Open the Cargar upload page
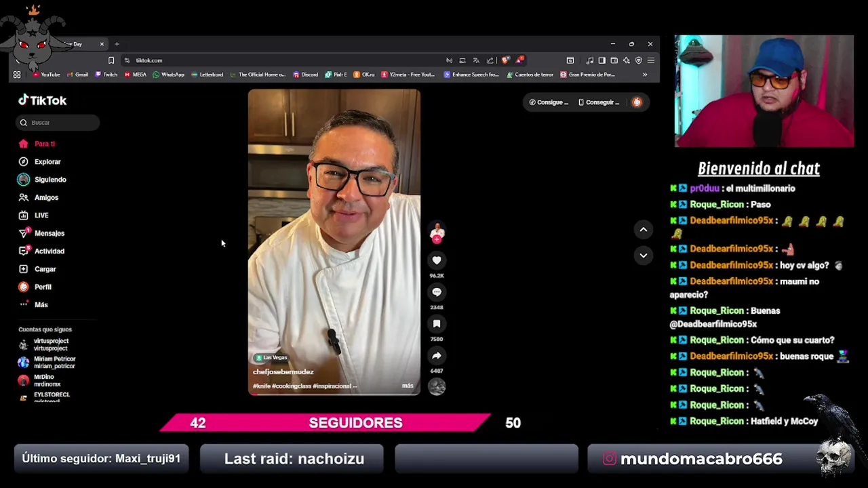 coord(37,269)
